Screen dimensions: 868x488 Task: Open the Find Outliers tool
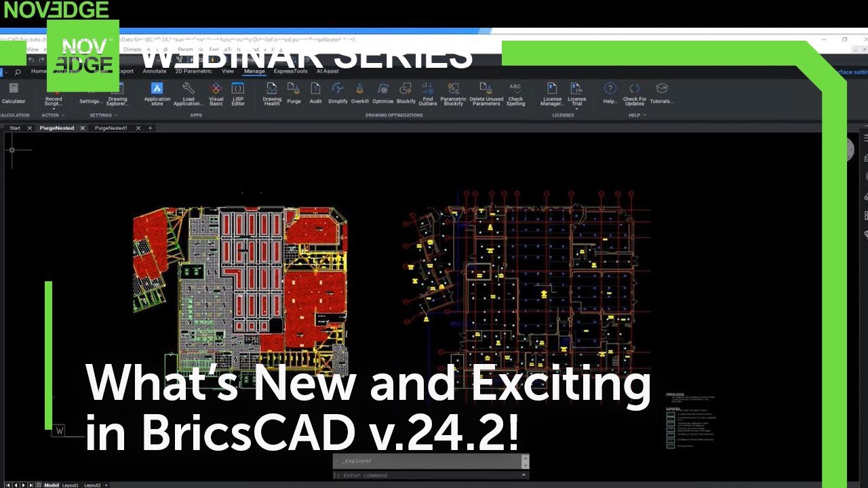coord(428,94)
